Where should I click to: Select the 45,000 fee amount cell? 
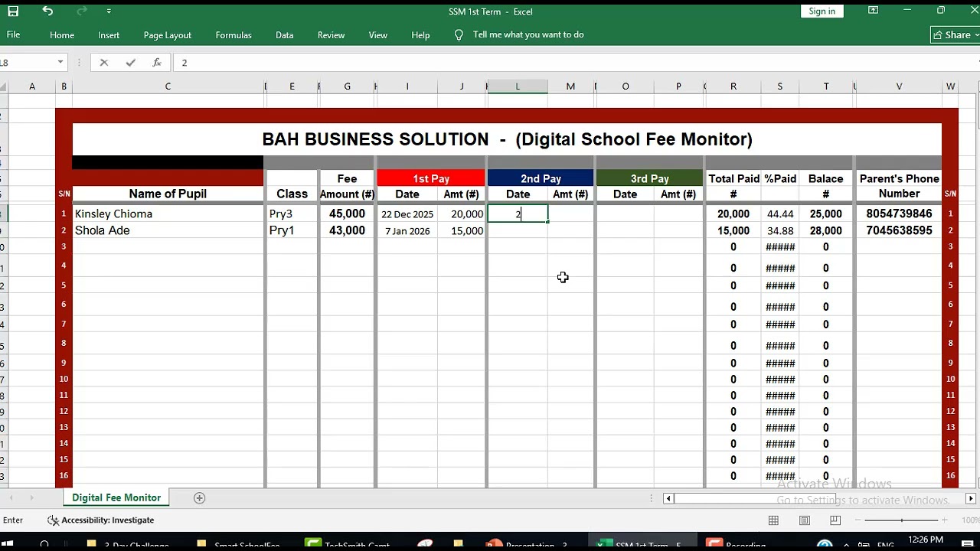tap(347, 214)
